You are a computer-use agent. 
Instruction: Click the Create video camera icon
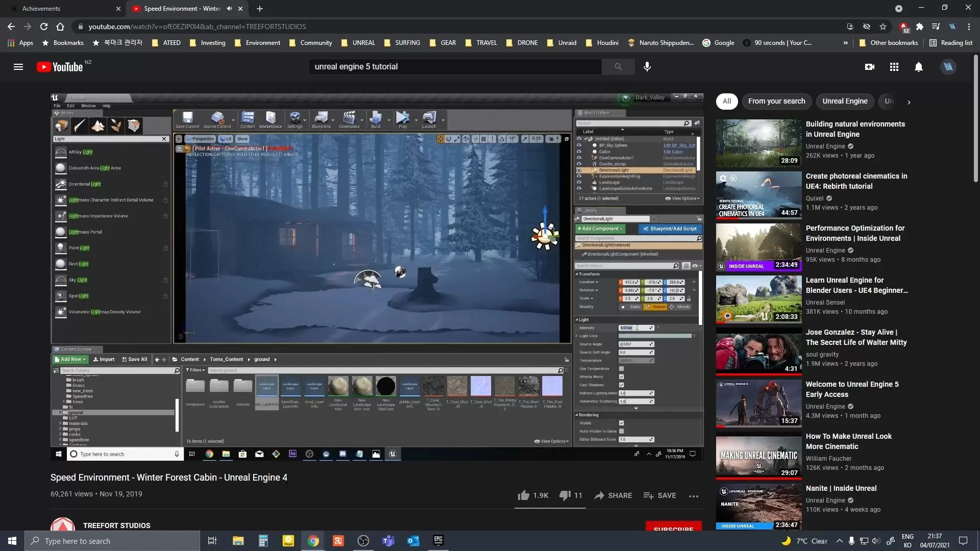click(x=870, y=67)
